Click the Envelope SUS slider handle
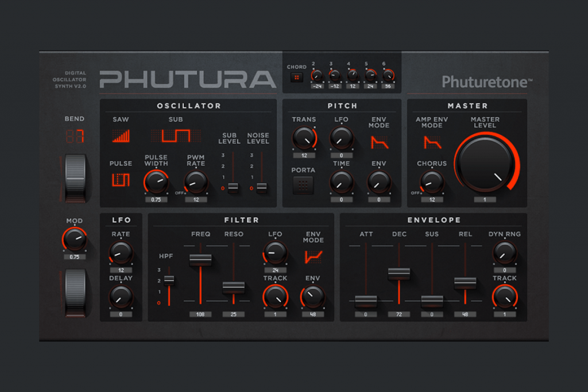 pos(432,301)
